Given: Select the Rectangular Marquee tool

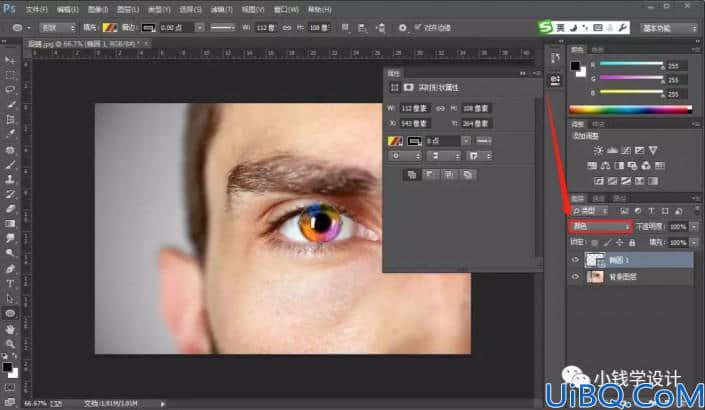Looking at the screenshot, I should 10,75.
